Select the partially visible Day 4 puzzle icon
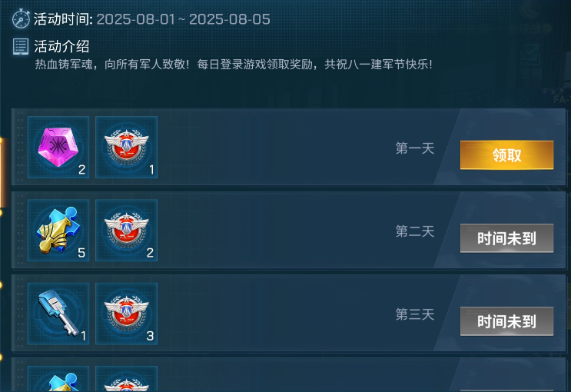Viewport: 571px width, 392px height. [58, 379]
